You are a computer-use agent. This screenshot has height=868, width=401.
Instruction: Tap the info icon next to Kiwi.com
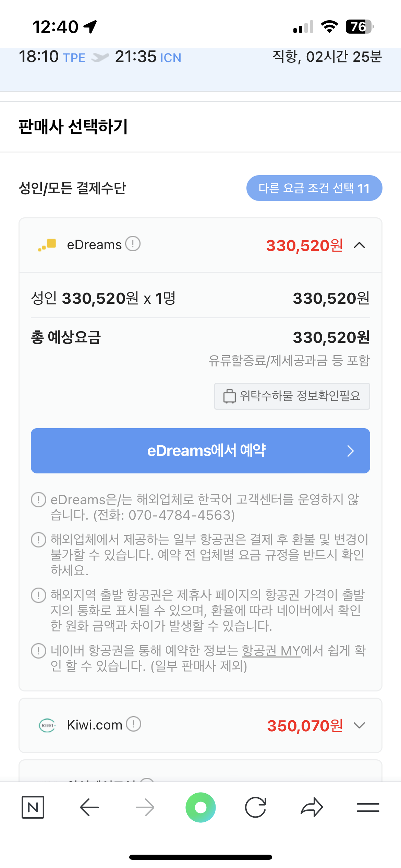tap(133, 724)
